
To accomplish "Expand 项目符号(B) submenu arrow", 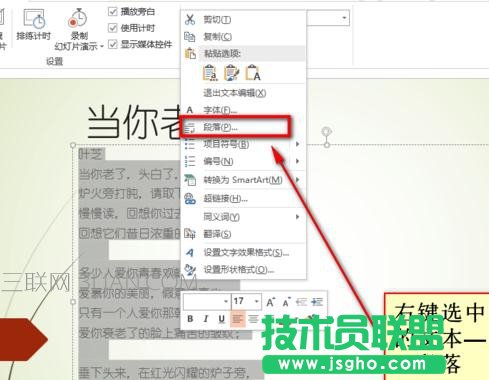I will [297, 144].
